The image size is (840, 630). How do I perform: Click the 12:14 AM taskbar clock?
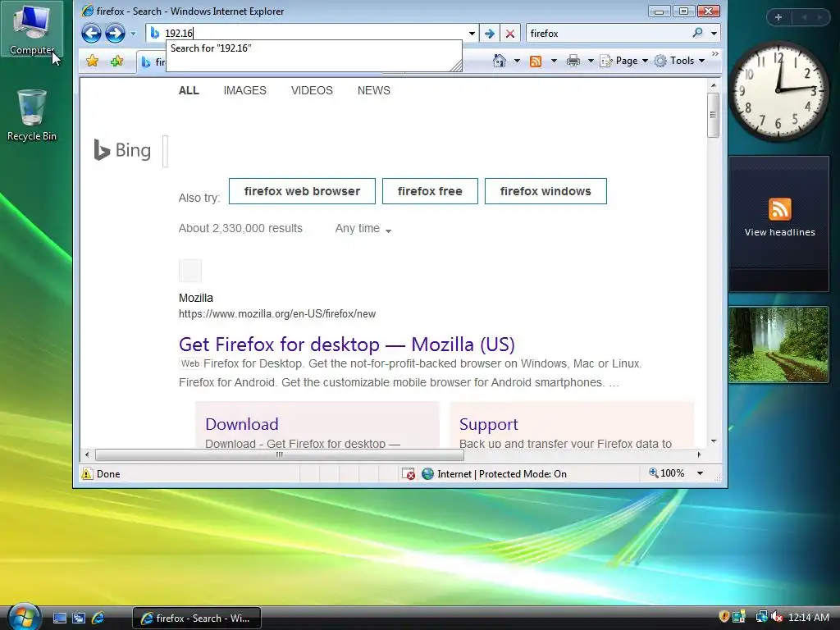[808, 618]
